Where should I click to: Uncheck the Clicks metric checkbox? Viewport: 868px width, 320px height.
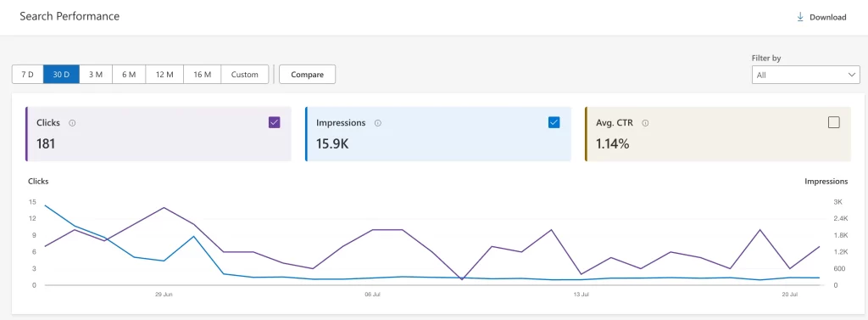click(x=274, y=122)
